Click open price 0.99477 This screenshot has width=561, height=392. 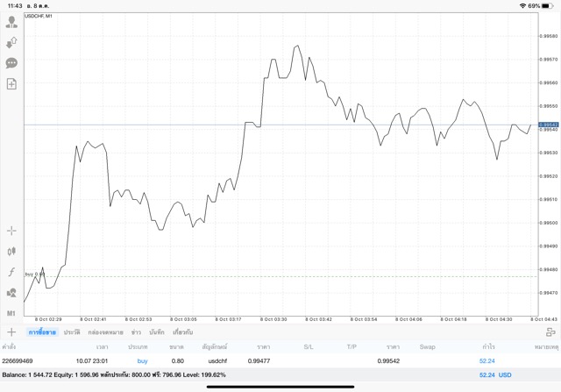point(259,360)
